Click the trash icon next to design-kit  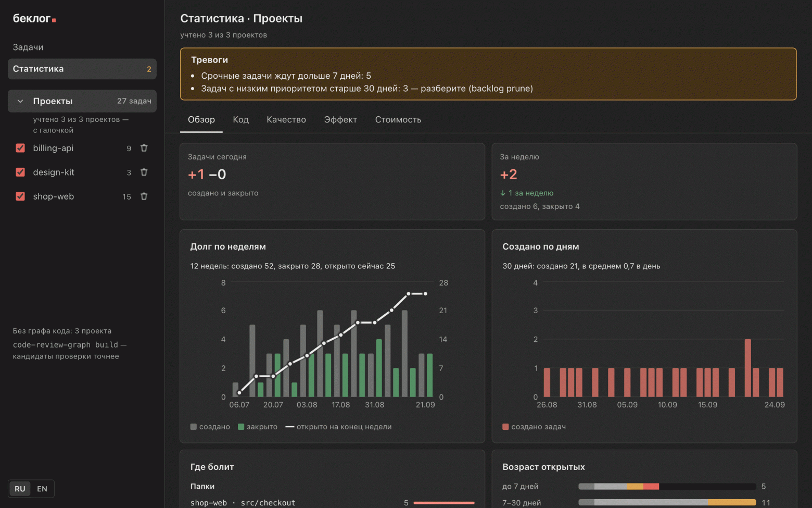point(144,172)
